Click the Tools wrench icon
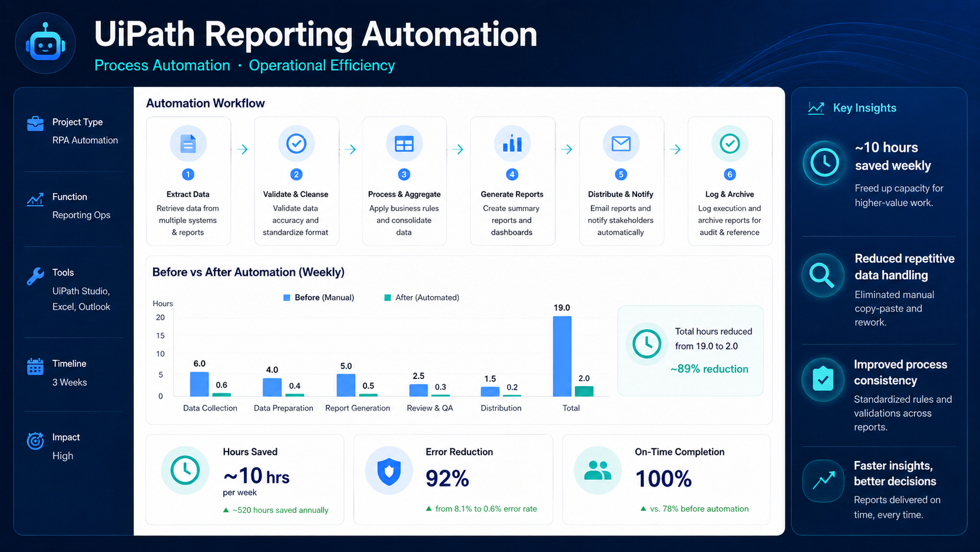980x552 pixels. point(35,276)
